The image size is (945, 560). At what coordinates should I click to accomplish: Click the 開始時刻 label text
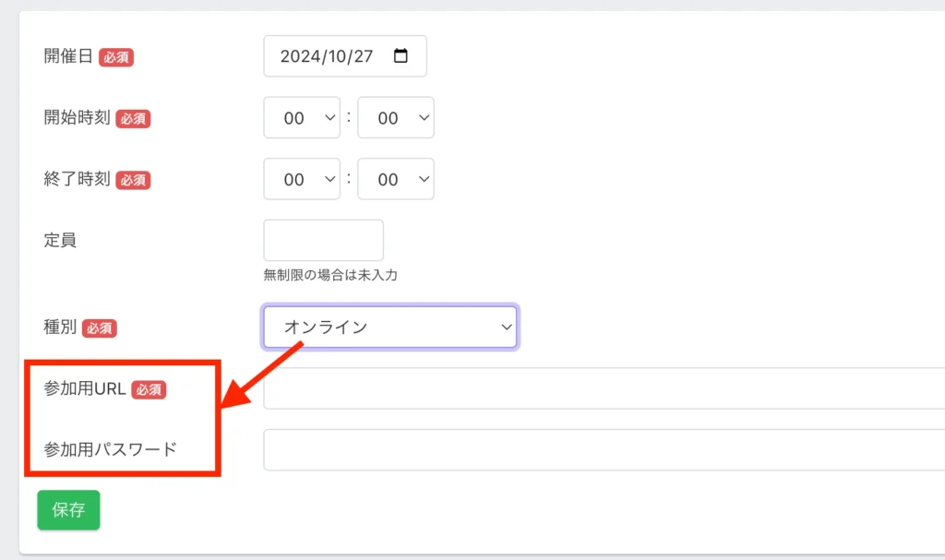(x=77, y=117)
